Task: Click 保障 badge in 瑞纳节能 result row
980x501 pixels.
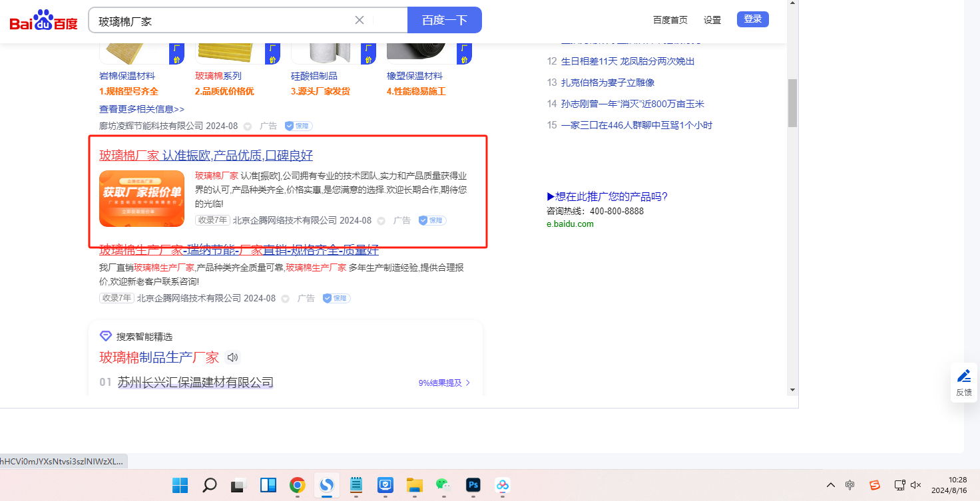Action: pos(336,298)
